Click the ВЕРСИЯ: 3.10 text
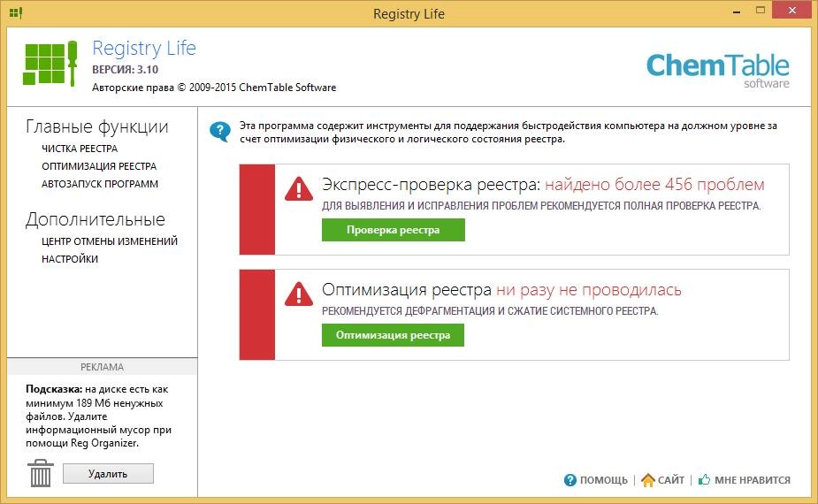818x504 pixels. [126, 69]
